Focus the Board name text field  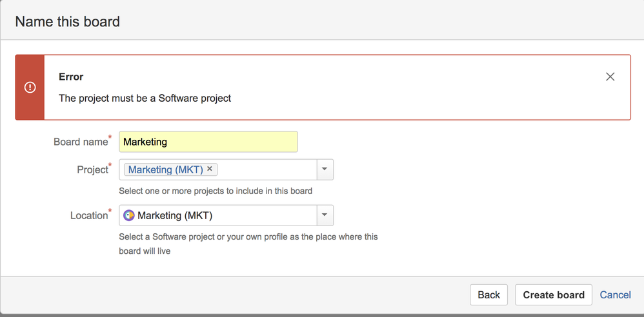point(208,142)
